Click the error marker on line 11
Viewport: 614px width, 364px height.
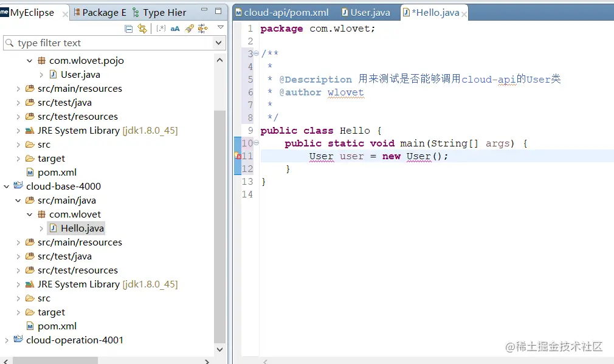pyautogui.click(x=238, y=156)
